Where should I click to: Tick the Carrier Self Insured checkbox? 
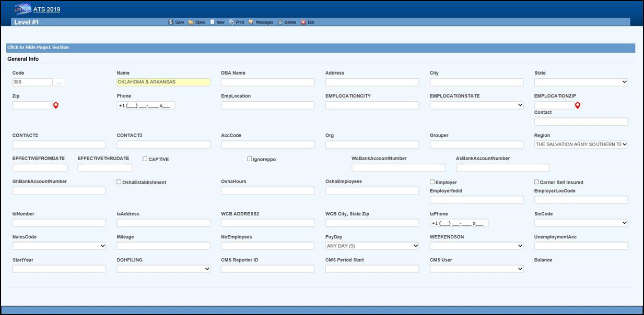click(x=536, y=182)
